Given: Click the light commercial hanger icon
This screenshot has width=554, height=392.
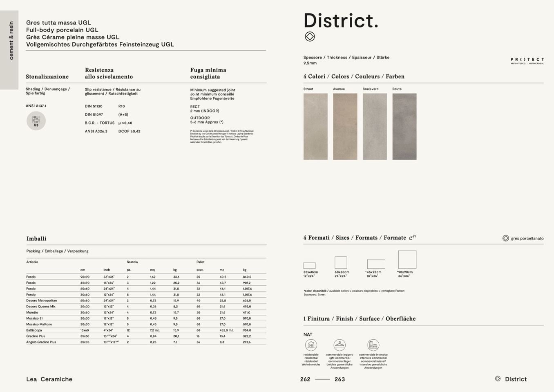Looking at the screenshot, I should pos(340,345).
